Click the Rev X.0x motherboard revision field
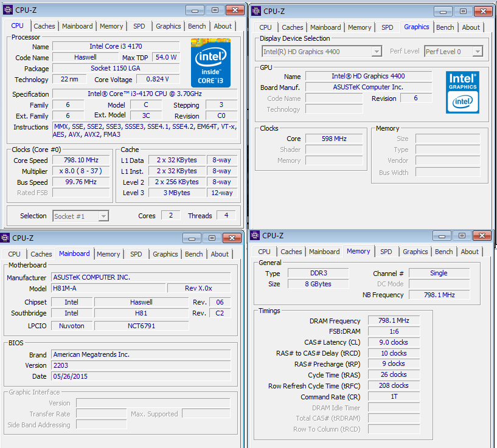The image size is (497, 448). [199, 288]
